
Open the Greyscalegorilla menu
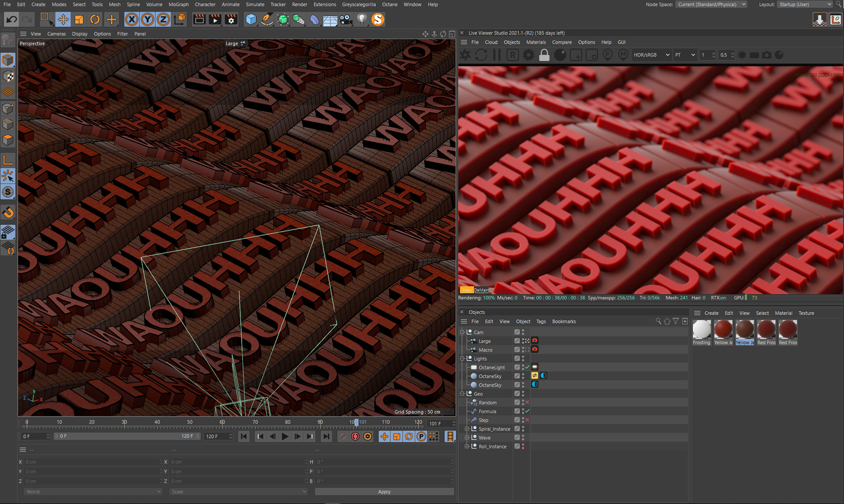click(359, 4)
